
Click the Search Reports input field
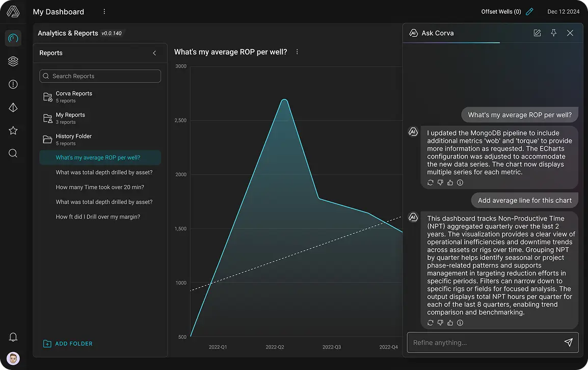(100, 76)
